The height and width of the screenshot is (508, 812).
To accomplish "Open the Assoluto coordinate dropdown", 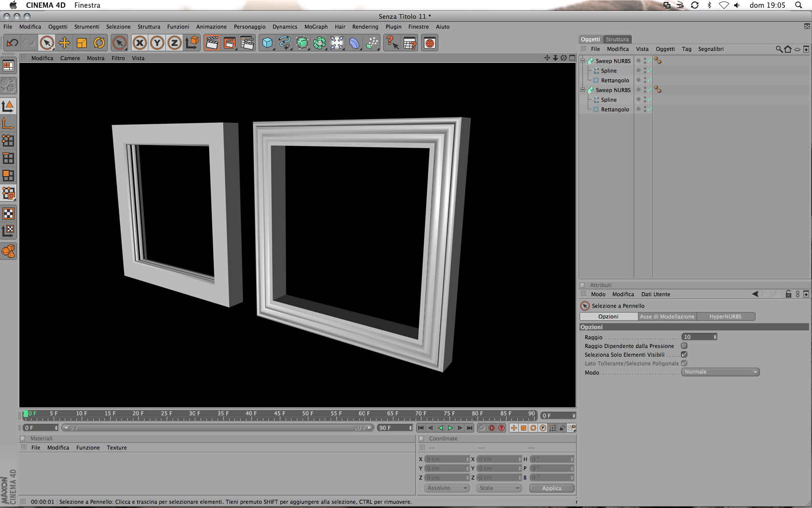I will tap(447, 488).
